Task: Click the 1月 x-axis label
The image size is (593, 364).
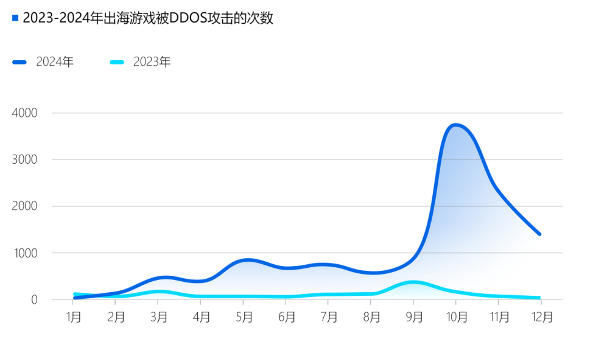Action: point(74,317)
